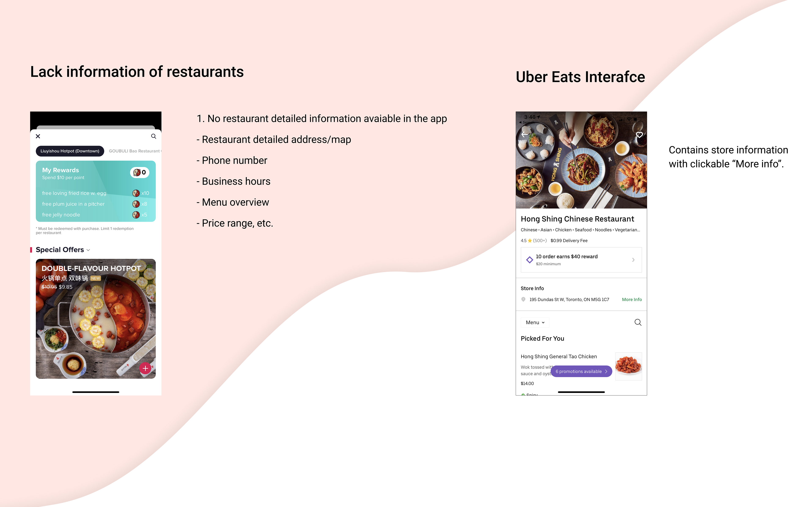Favorite Hong Shing with the heart icon
The image size is (812, 507).
[x=639, y=135]
